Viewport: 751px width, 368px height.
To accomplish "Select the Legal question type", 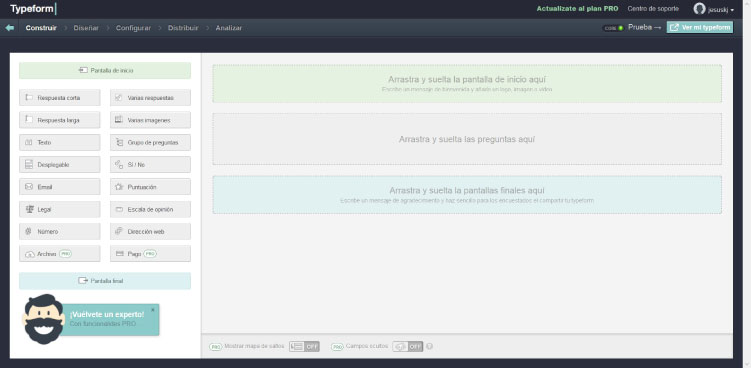I will coord(60,209).
